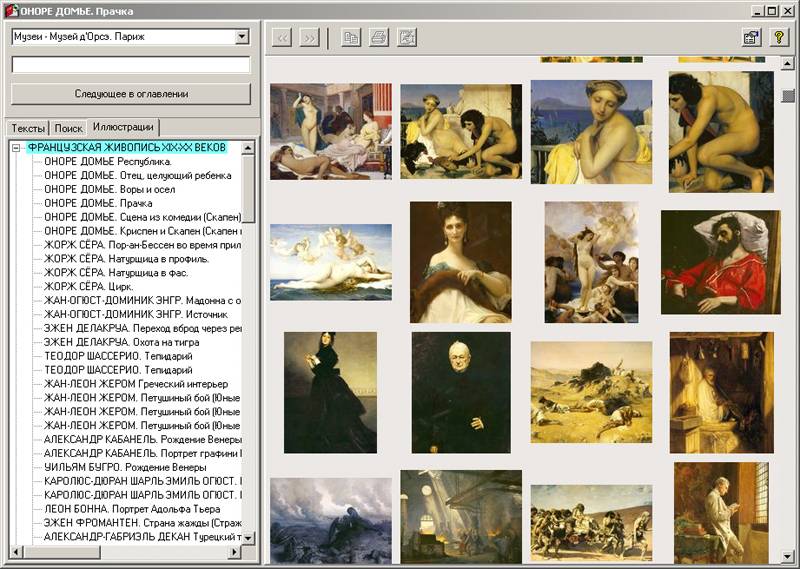Select 'ЖАН-ЛЕОН ЖЕРОМ Греческий интерьер'
The height and width of the screenshot is (569, 800).
(x=136, y=384)
